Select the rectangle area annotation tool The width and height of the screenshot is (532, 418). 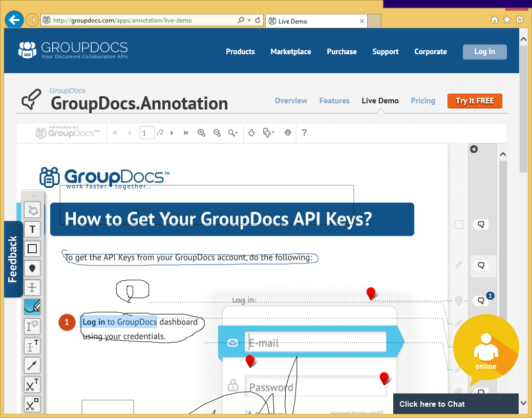[32, 249]
